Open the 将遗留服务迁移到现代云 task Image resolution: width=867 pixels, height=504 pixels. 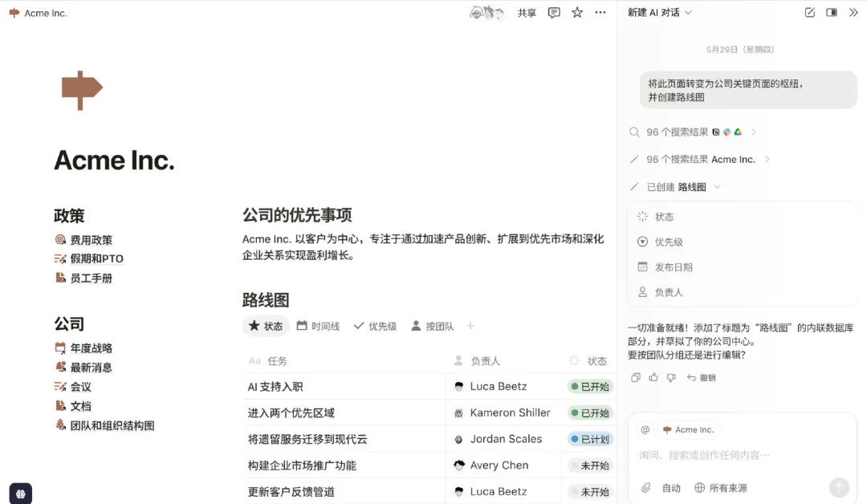click(x=307, y=439)
